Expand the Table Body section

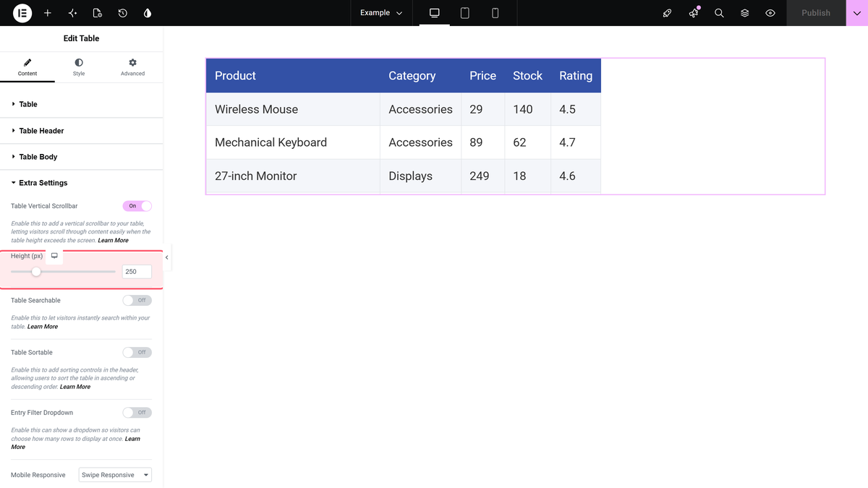(82, 157)
